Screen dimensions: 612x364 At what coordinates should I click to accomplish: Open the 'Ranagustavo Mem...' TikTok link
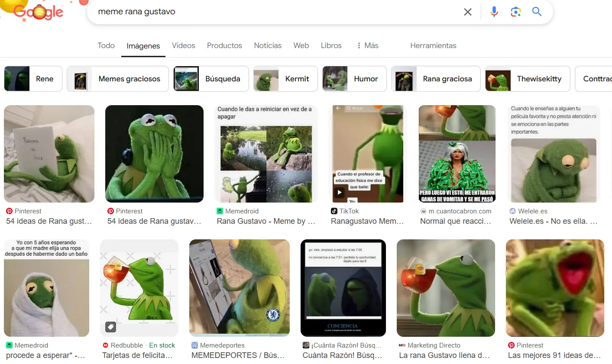(x=367, y=221)
